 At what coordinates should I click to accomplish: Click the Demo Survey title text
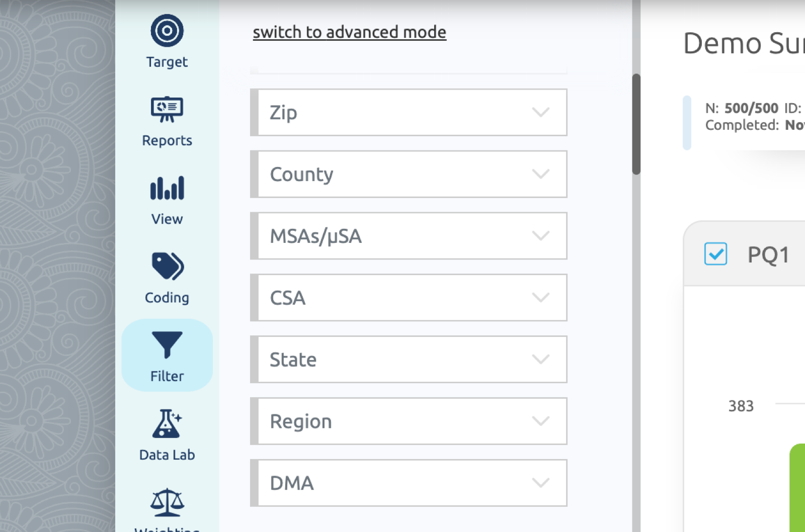[x=744, y=43]
